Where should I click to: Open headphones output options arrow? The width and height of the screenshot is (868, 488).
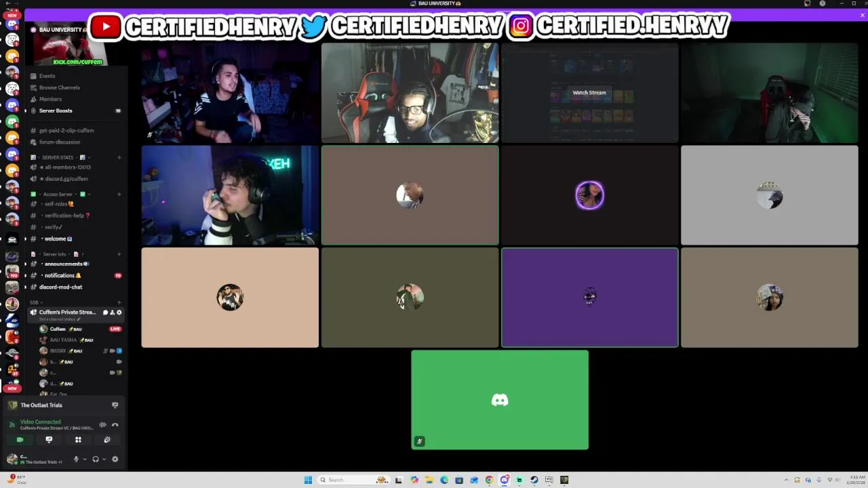tap(104, 459)
